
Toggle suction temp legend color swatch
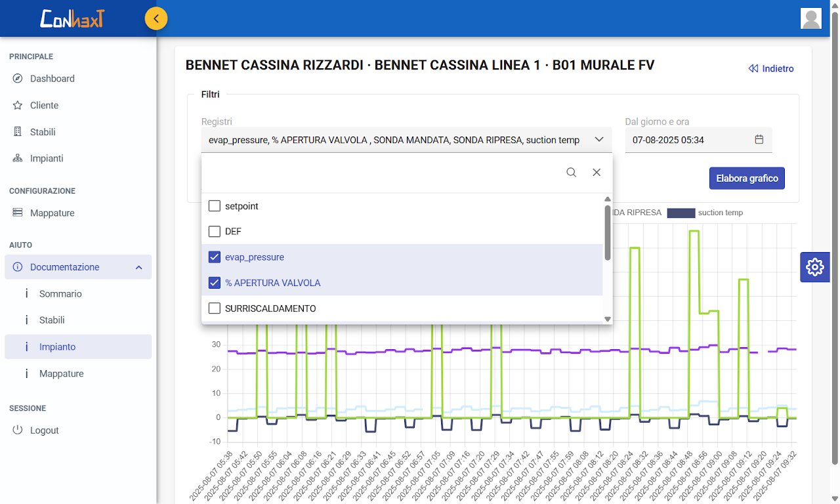(681, 213)
